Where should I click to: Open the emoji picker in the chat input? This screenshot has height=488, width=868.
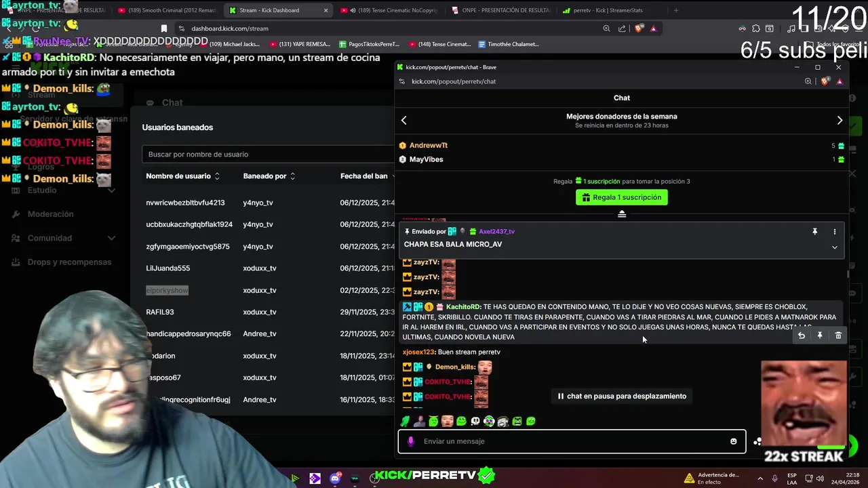[733, 441]
